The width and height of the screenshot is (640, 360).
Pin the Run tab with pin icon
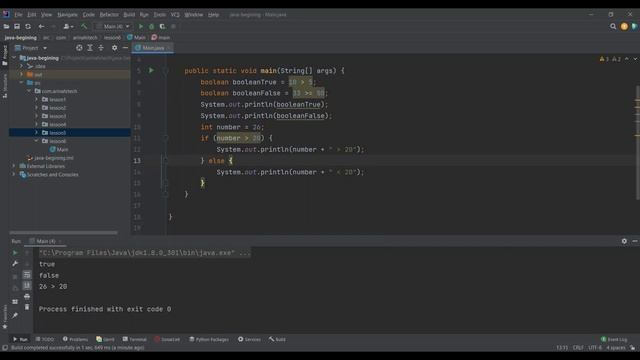pos(15,315)
